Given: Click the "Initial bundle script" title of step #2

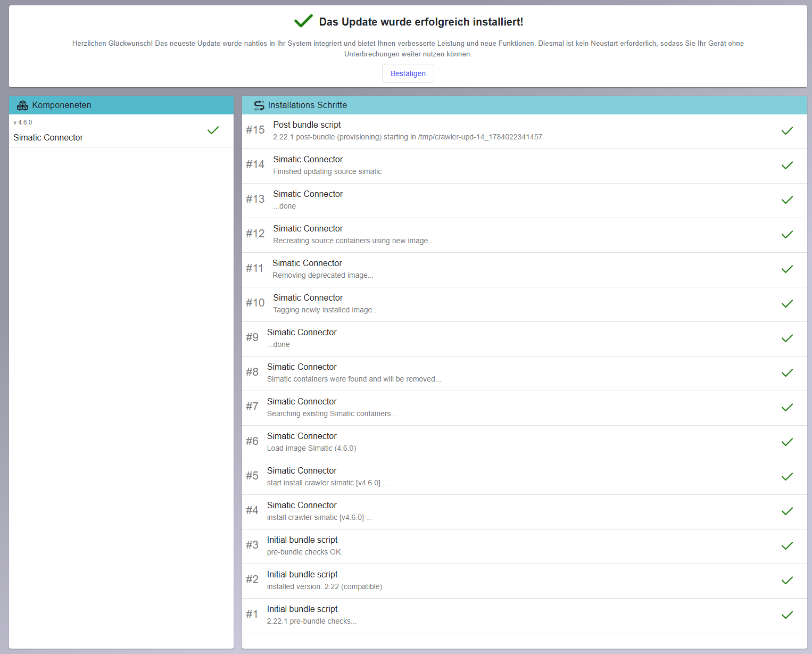Looking at the screenshot, I should 302,574.
